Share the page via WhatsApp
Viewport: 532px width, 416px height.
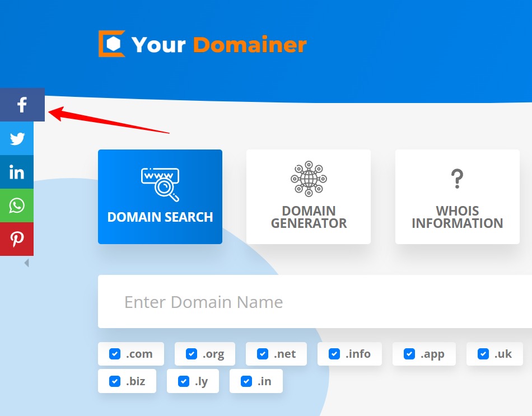(x=17, y=205)
